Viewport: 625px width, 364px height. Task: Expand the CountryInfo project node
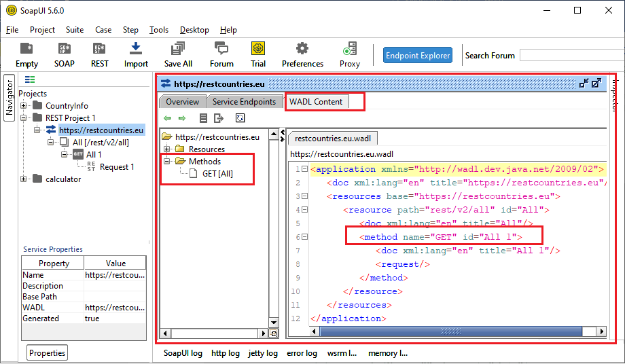(x=24, y=105)
